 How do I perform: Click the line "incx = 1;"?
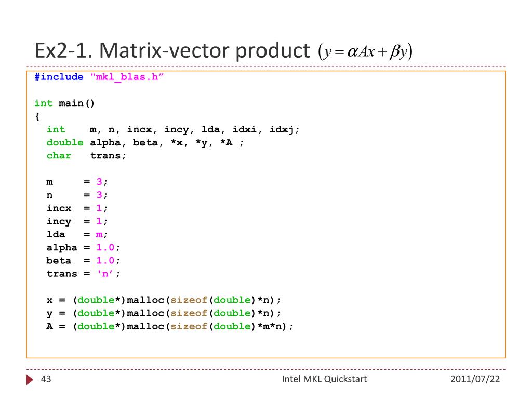(77, 208)
